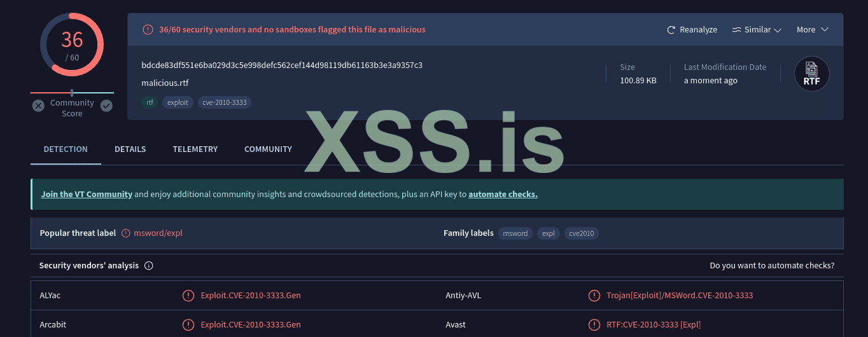Select the Community tab
The image size is (868, 337).
tap(268, 149)
